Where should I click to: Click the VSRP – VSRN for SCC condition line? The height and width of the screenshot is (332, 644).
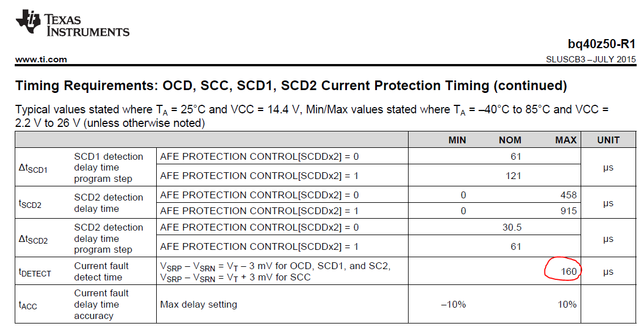(x=235, y=278)
